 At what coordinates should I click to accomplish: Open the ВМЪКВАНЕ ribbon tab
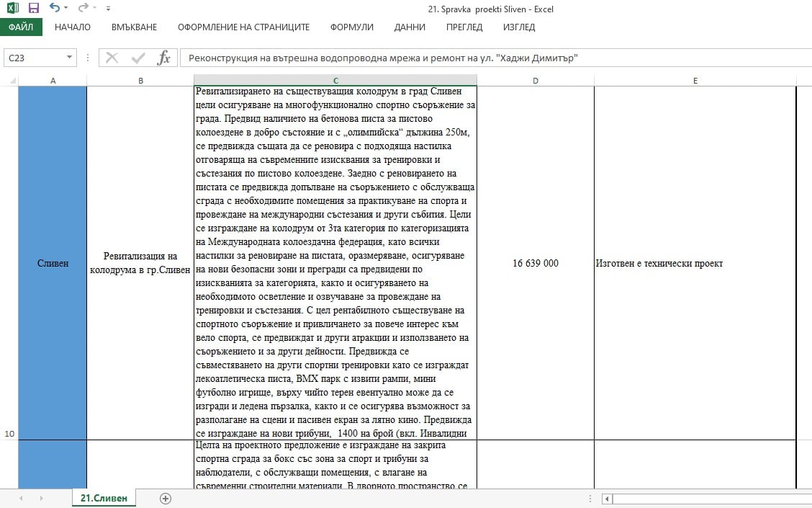(134, 27)
